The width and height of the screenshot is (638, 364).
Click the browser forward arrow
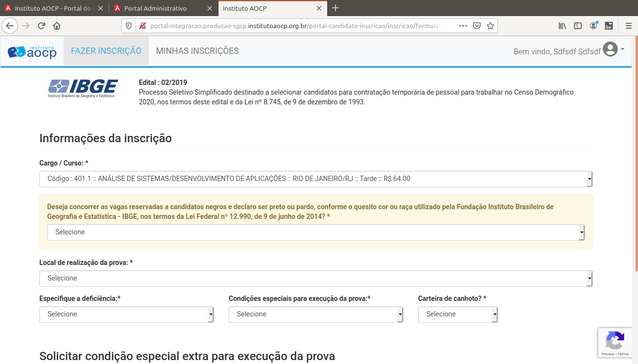(26, 26)
